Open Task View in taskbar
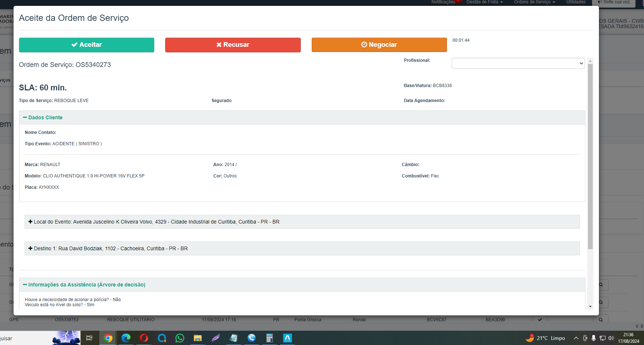 89,338
